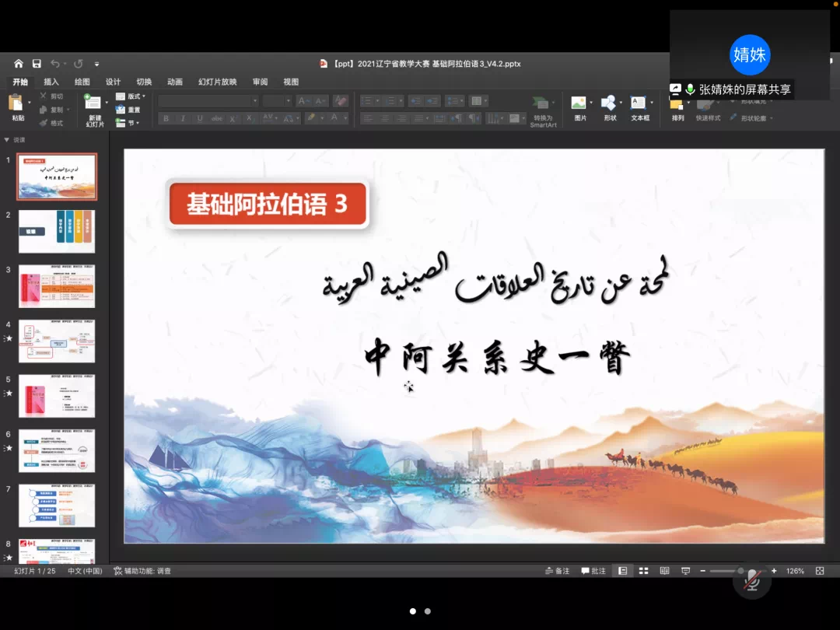Click the Arrange (排列) icon
Screen dimensions: 840x630
point(677,105)
